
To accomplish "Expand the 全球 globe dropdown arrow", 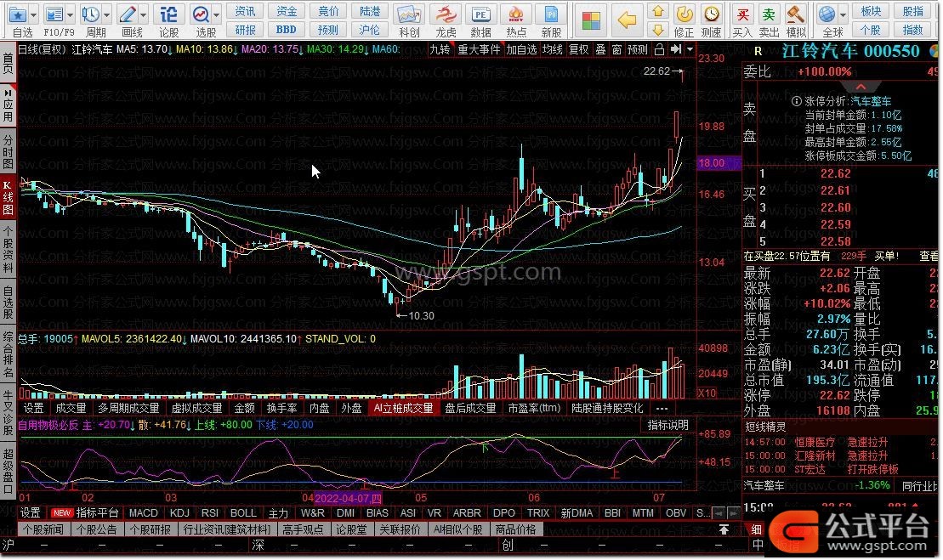I will click(x=843, y=14).
